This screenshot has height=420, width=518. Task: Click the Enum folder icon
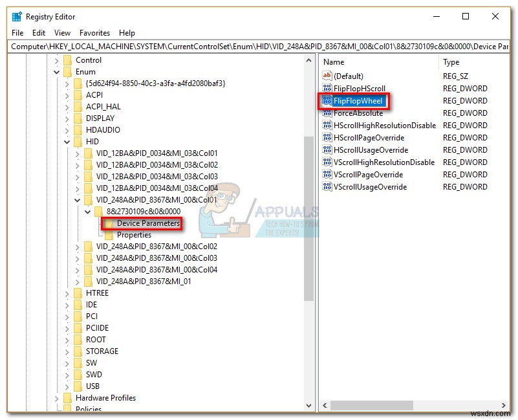(67, 72)
